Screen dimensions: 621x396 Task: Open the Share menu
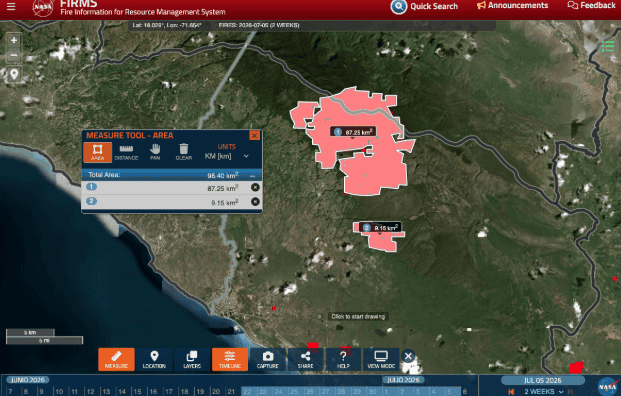305,359
